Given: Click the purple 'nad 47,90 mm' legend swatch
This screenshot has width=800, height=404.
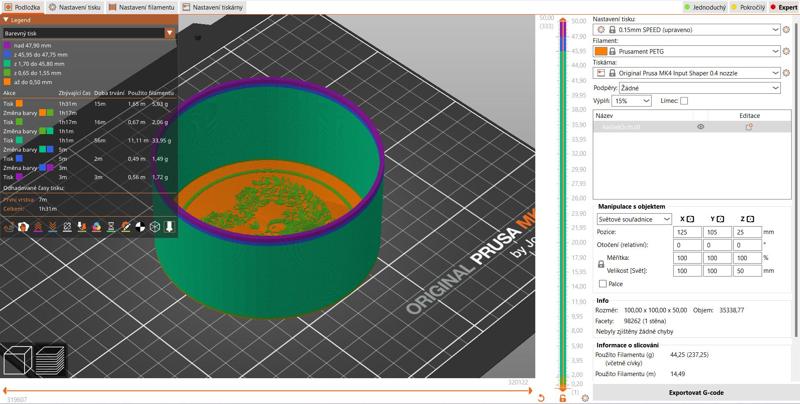Looking at the screenshot, I should click(7, 45).
